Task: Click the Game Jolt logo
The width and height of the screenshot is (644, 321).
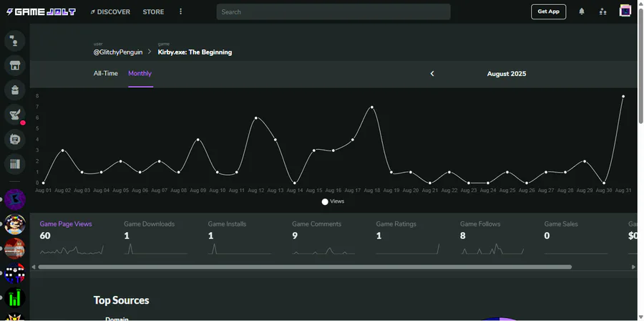Action: (x=41, y=12)
